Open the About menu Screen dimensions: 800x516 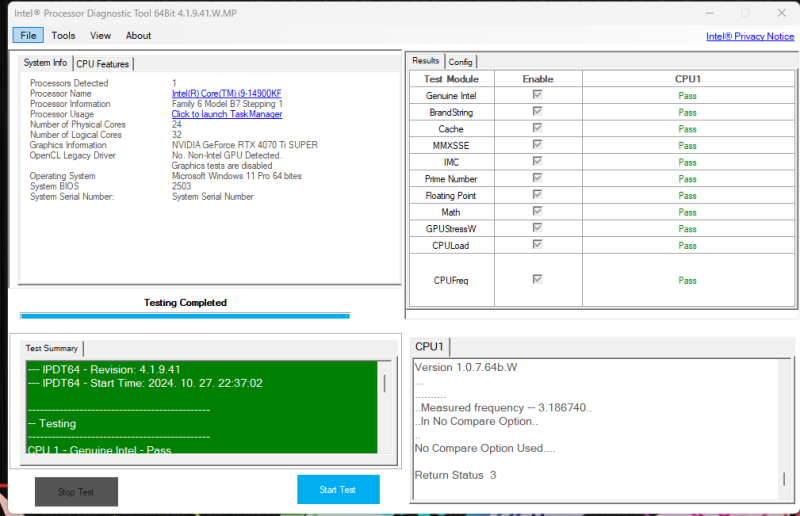138,35
